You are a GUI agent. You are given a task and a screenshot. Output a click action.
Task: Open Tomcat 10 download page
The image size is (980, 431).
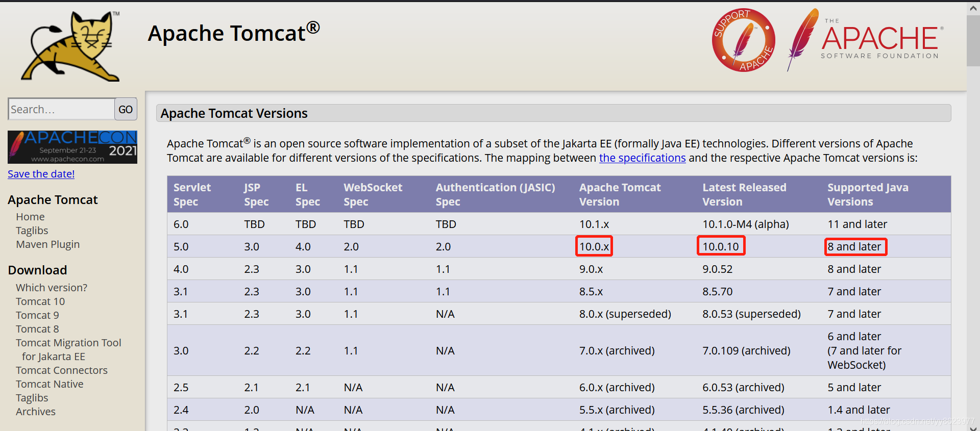[x=40, y=301]
